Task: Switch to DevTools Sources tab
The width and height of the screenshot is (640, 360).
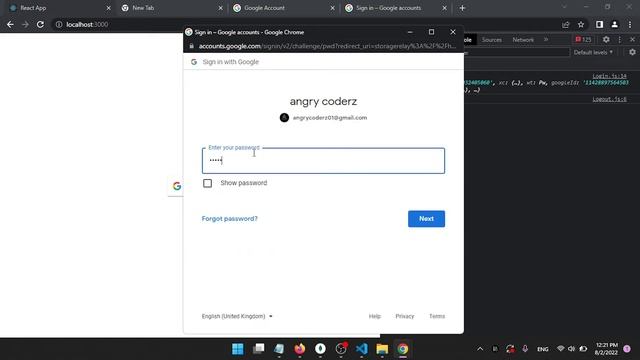Action: (491, 40)
